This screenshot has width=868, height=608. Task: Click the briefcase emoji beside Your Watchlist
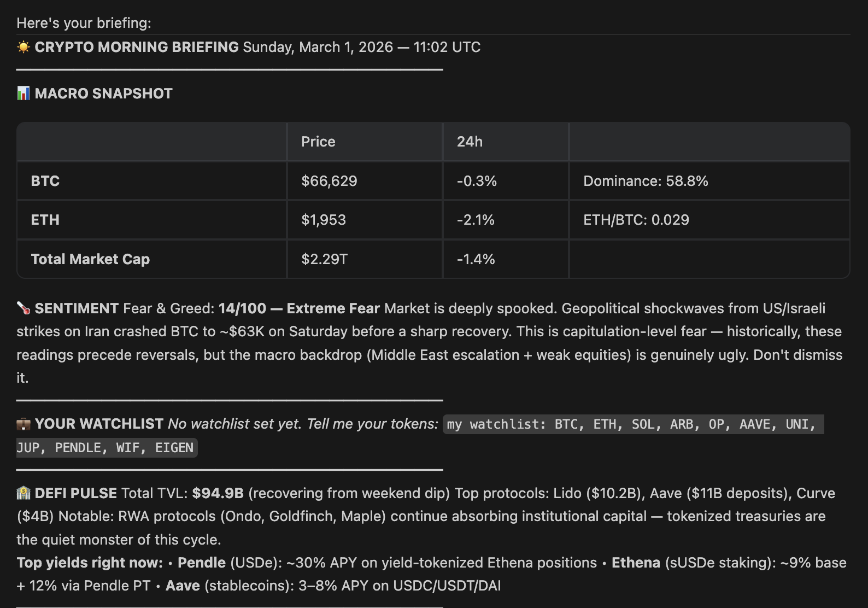[x=24, y=424]
